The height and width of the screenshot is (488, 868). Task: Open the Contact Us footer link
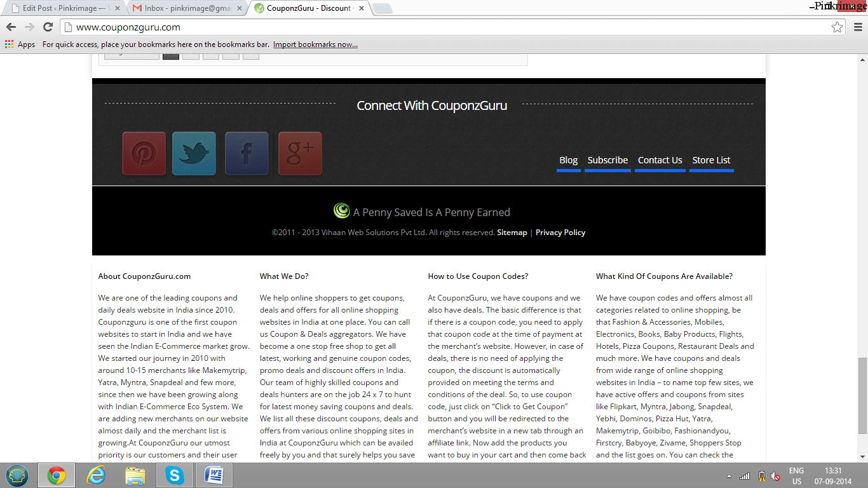click(x=660, y=161)
